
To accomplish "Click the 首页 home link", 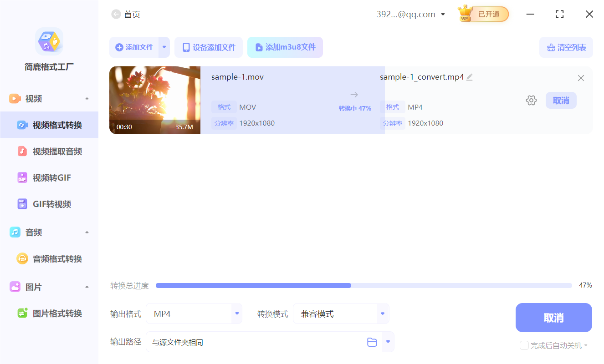I will 132,15.
